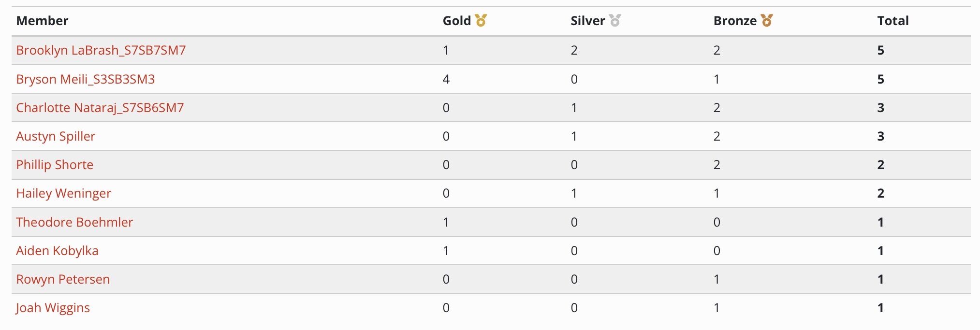Click Phillip Shorte member name

(55, 165)
